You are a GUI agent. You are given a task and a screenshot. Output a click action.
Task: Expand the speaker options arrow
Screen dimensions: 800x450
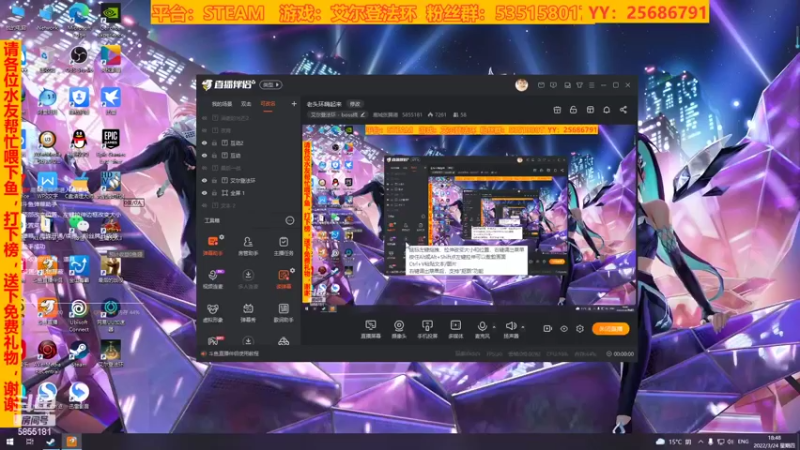[x=523, y=327]
